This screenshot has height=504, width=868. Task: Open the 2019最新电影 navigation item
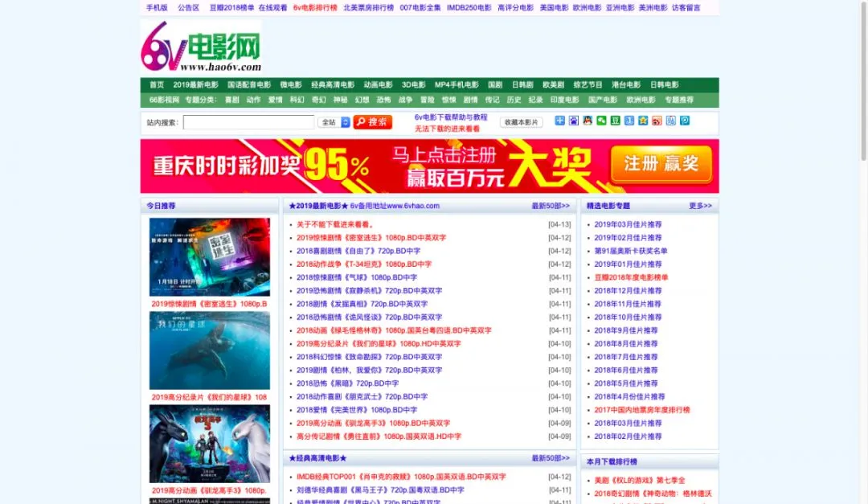click(x=196, y=84)
